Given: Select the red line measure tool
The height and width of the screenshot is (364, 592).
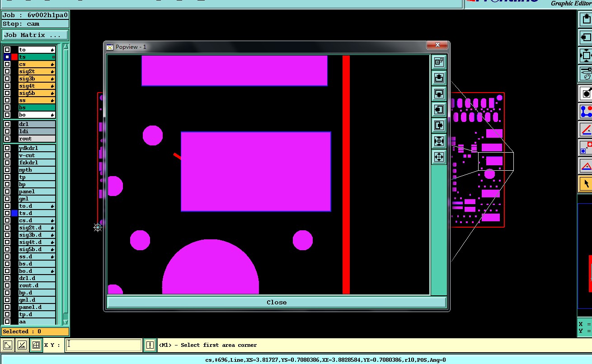Looking at the screenshot, I should tap(586, 130).
